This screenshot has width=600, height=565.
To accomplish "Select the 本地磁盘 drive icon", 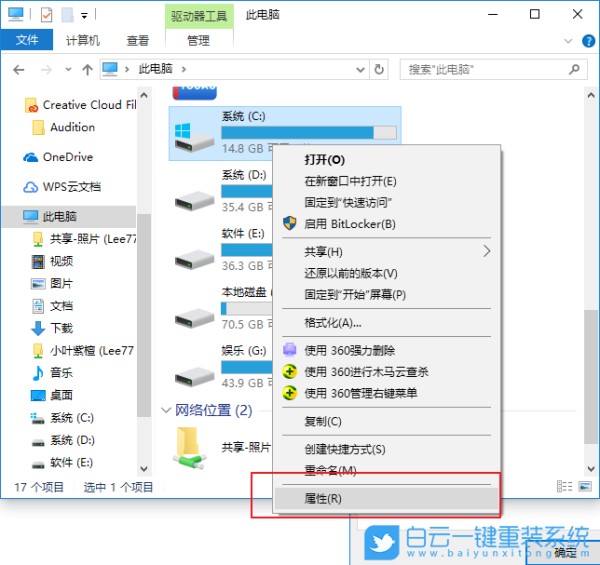I will coord(194,318).
